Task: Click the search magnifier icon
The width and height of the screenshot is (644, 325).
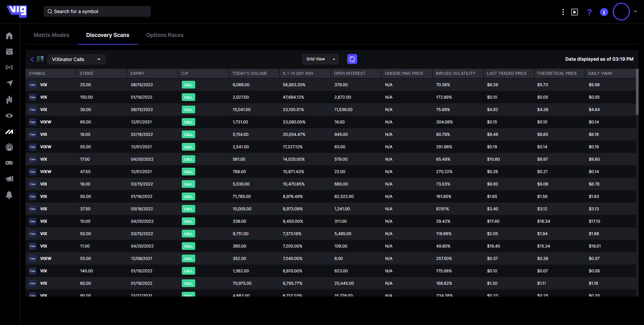Action: 50,11
